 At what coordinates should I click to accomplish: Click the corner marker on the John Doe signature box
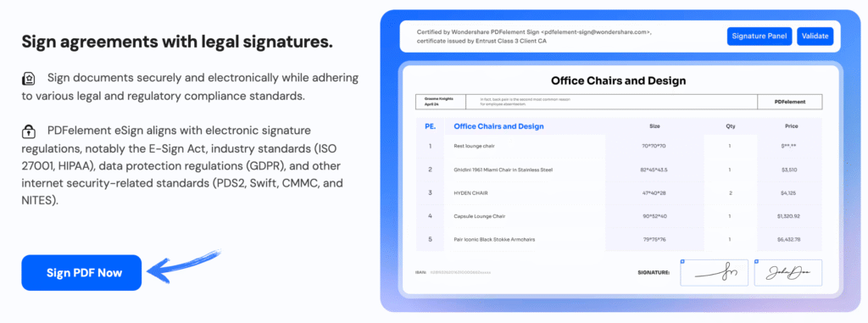pos(757,262)
